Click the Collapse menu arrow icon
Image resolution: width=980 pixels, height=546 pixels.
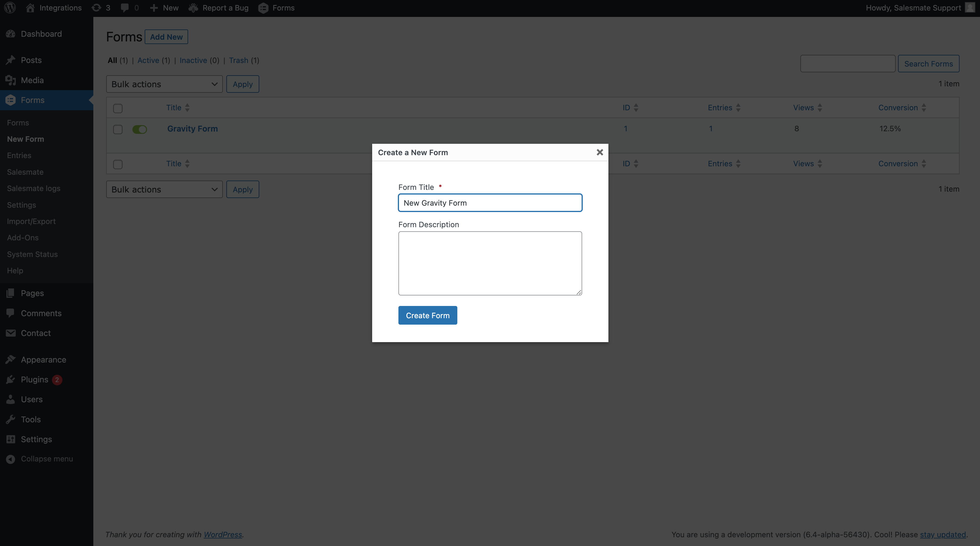pos(11,459)
